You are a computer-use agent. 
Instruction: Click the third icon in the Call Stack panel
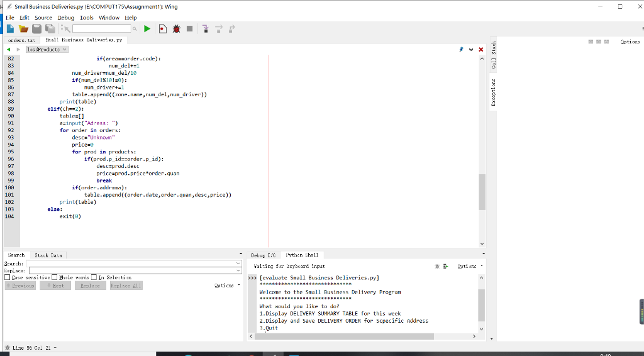pyautogui.click(x=606, y=42)
